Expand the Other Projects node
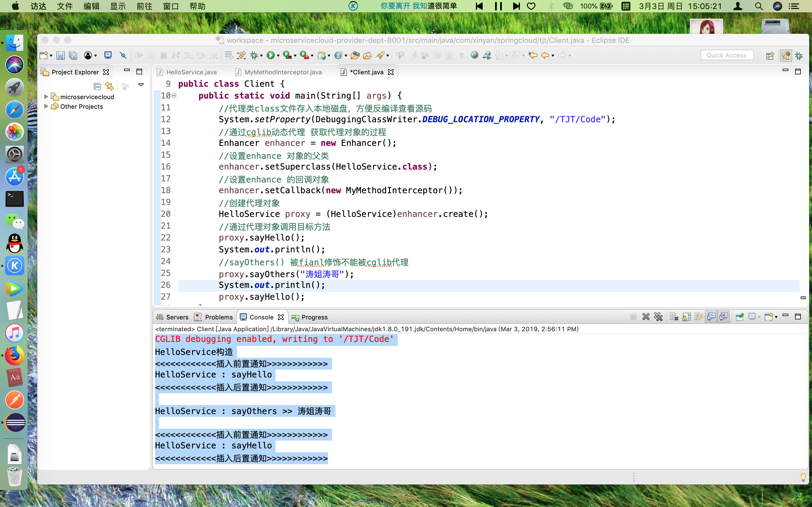The height and width of the screenshot is (507, 812). [x=46, y=106]
